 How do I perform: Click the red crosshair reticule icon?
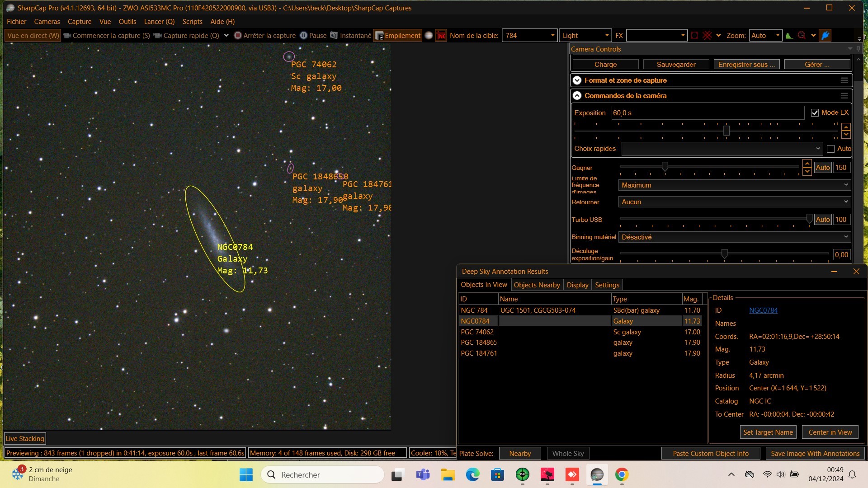pyautogui.click(x=708, y=36)
